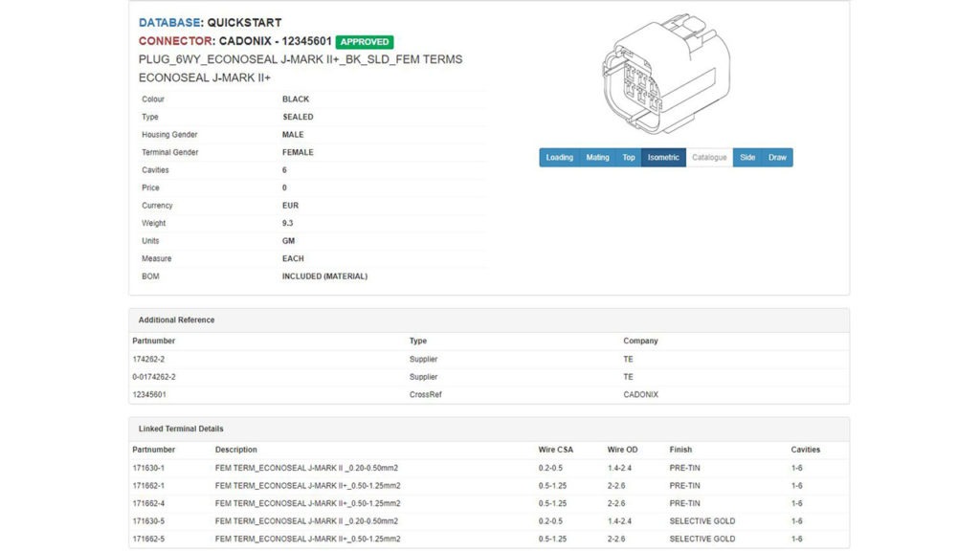Click the green APPROVED status badge
This screenshot has width=980, height=551.
tap(365, 41)
